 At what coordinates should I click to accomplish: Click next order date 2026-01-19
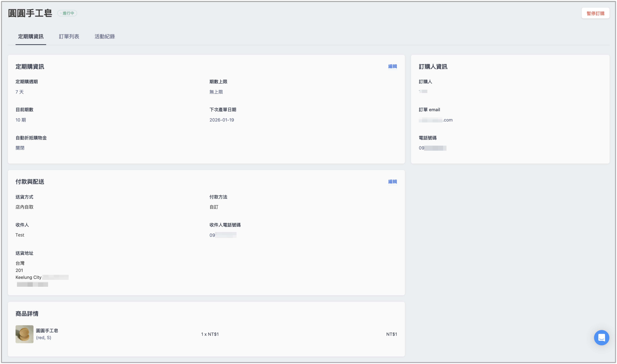coord(222,120)
